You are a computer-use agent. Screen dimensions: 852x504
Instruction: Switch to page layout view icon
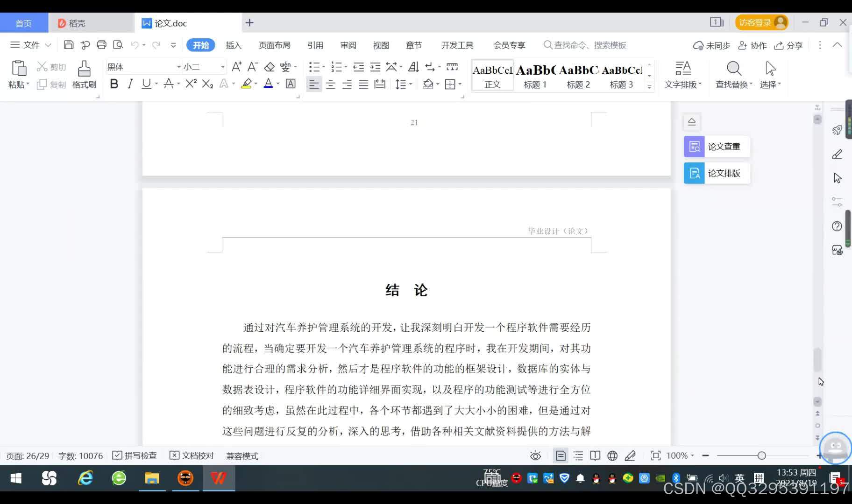click(x=561, y=455)
